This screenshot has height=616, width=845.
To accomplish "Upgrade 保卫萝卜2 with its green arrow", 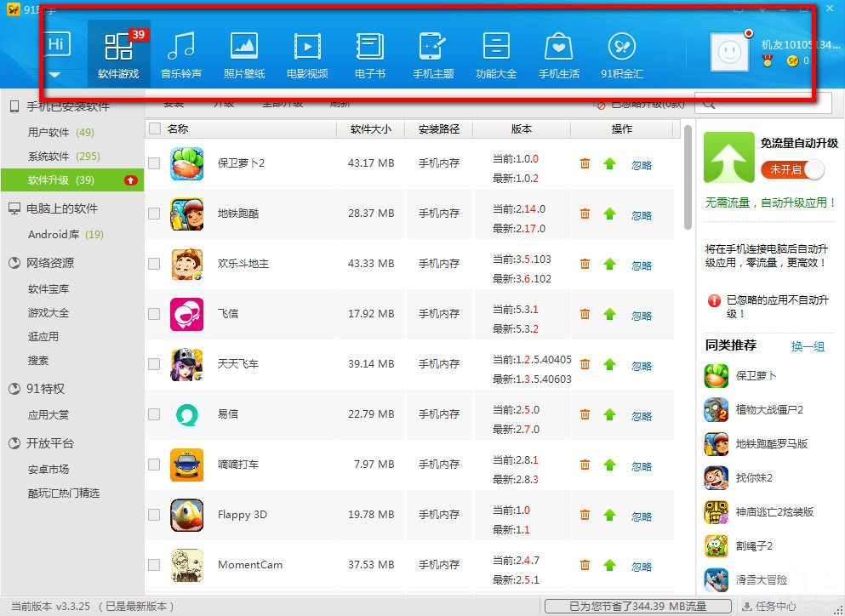I will 609,163.
